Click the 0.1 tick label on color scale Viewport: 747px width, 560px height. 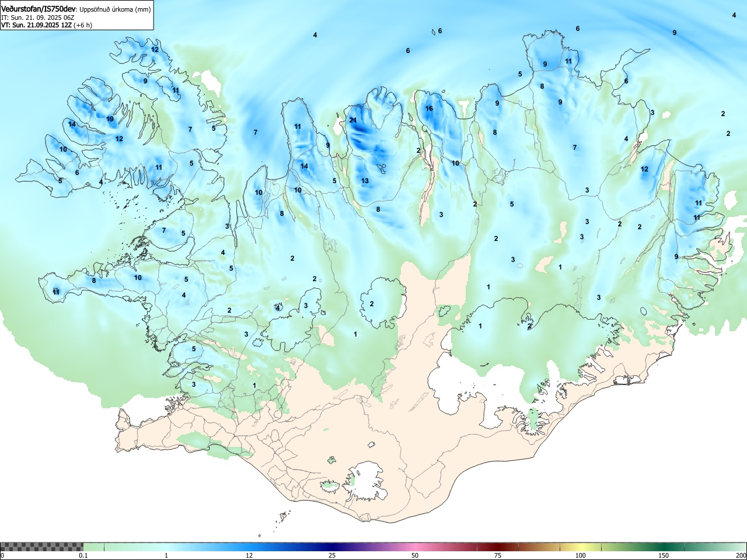pos(83,555)
